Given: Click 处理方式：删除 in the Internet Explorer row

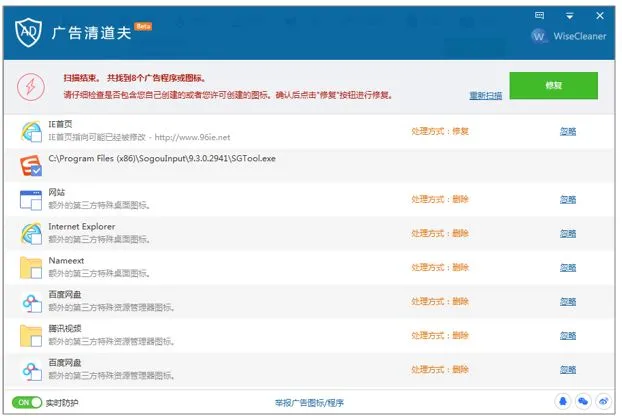Looking at the screenshot, I should pos(440,234).
